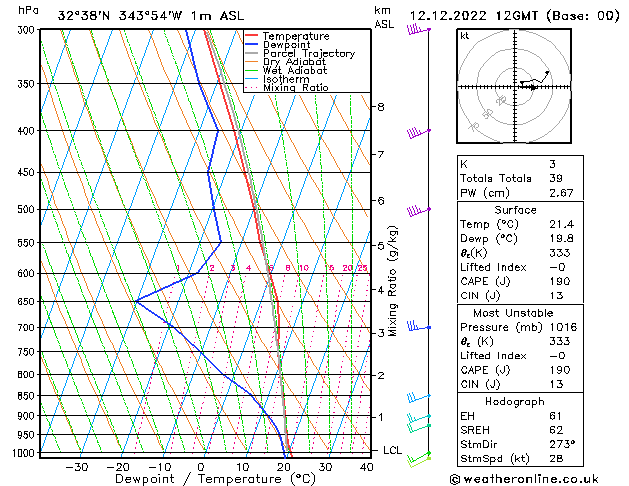Image resolution: width=629 pixels, height=486 pixels.
Task: Click the 850 hPa pressure label
Action: pyautogui.click(x=28, y=396)
